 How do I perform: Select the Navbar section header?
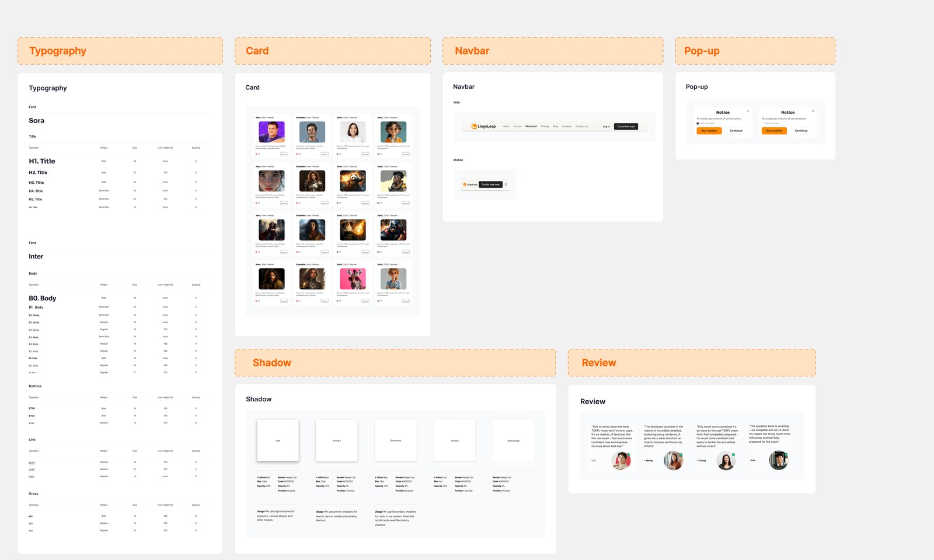click(x=553, y=51)
